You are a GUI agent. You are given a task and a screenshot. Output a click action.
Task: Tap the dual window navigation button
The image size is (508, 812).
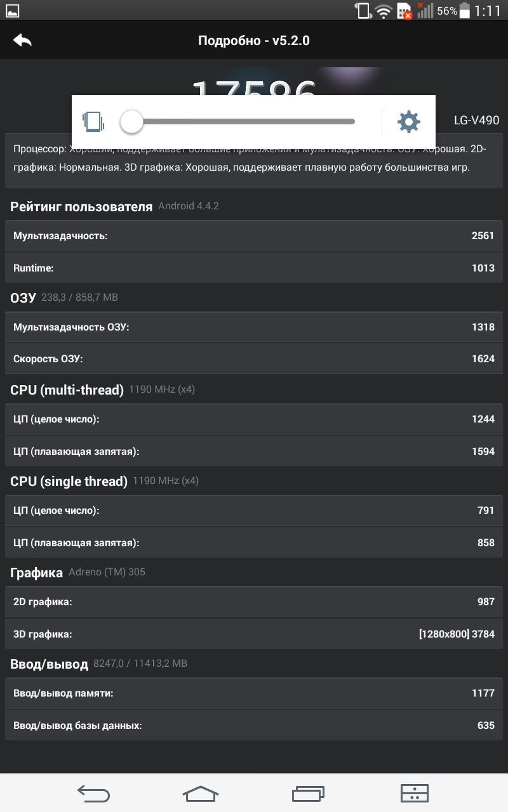click(x=415, y=793)
